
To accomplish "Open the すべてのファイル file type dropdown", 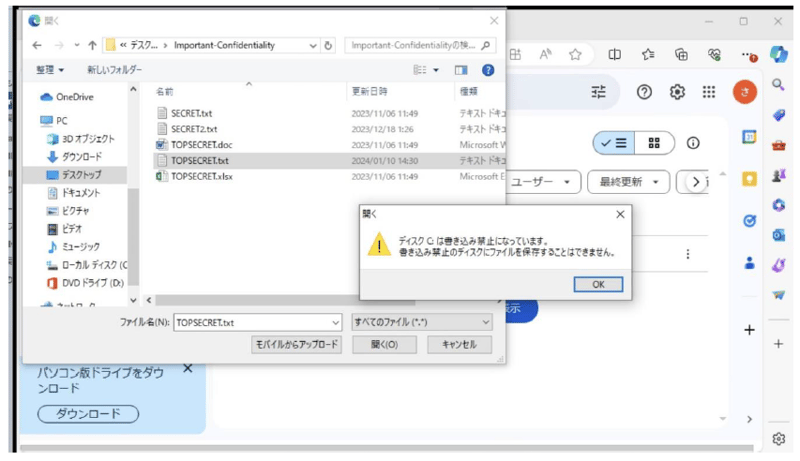I will [422, 322].
